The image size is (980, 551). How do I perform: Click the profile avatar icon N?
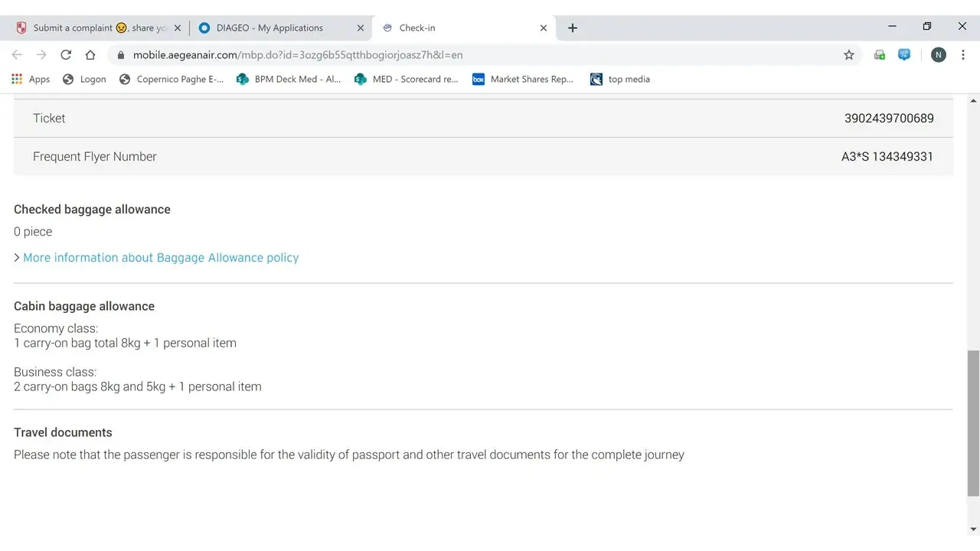click(938, 55)
